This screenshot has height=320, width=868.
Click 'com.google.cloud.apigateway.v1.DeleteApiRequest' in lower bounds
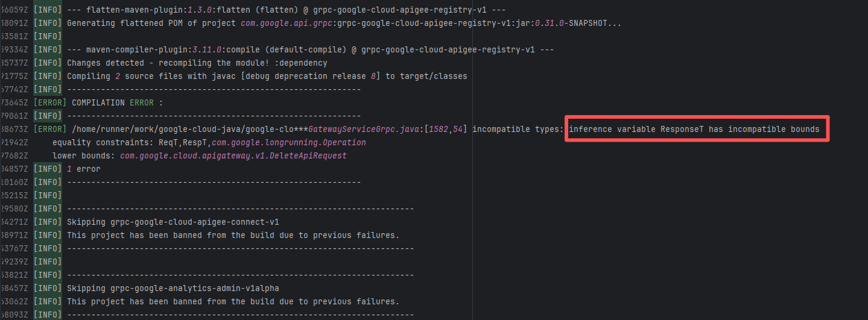tap(233, 156)
